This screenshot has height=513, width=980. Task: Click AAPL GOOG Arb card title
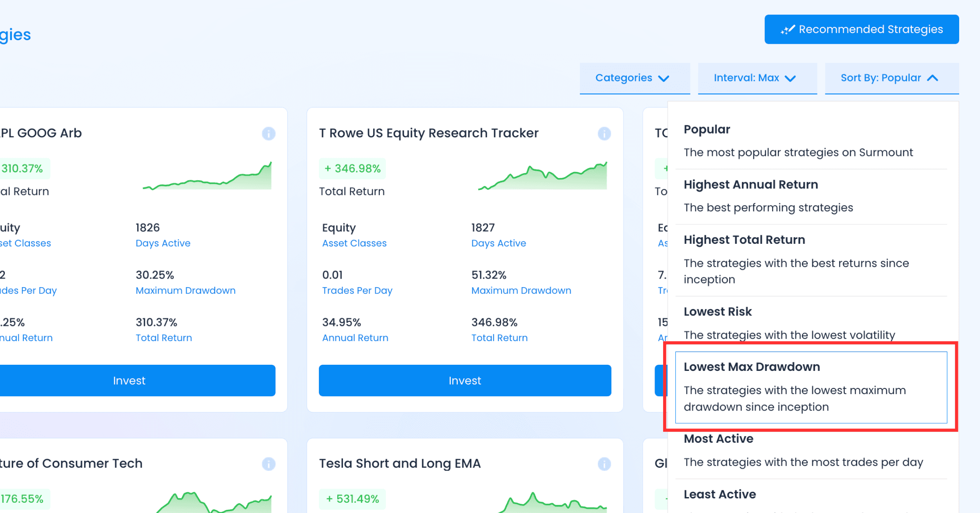point(41,133)
